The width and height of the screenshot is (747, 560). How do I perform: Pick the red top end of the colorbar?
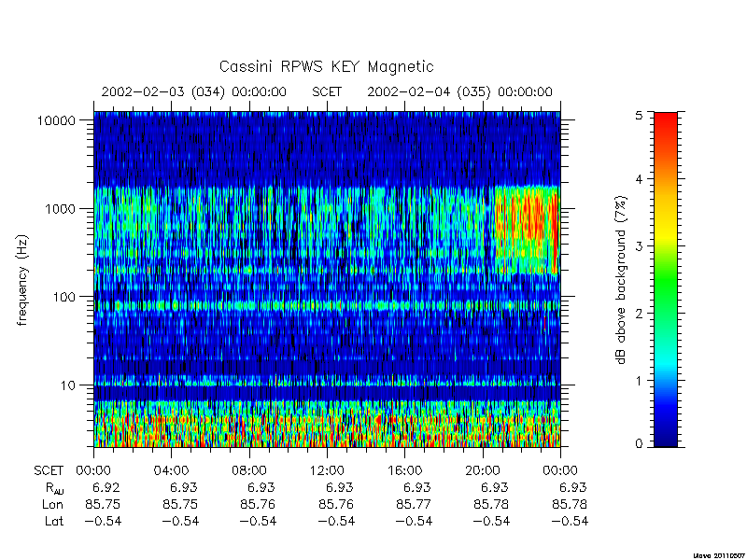666,124
